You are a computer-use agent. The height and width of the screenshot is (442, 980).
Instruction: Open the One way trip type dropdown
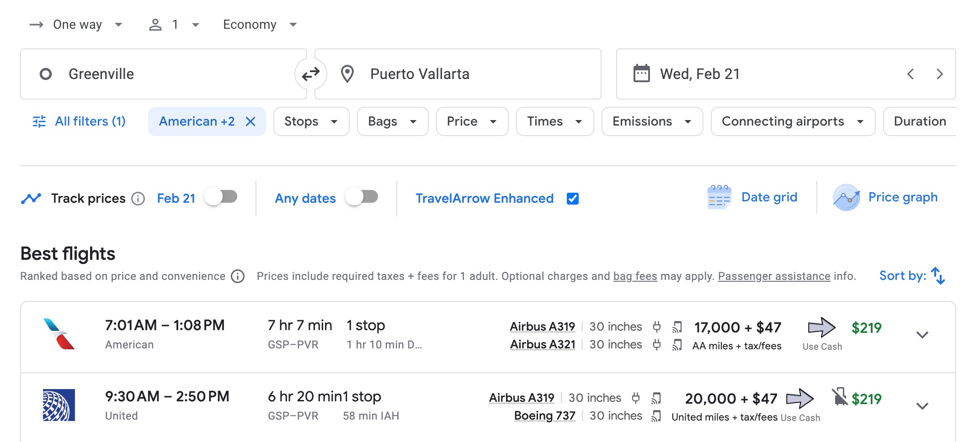(x=77, y=25)
